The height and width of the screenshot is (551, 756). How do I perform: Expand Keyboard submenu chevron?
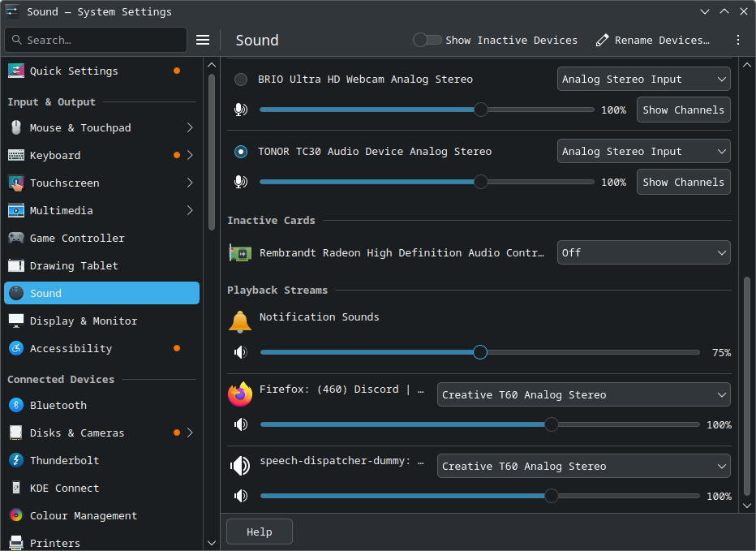[190, 155]
